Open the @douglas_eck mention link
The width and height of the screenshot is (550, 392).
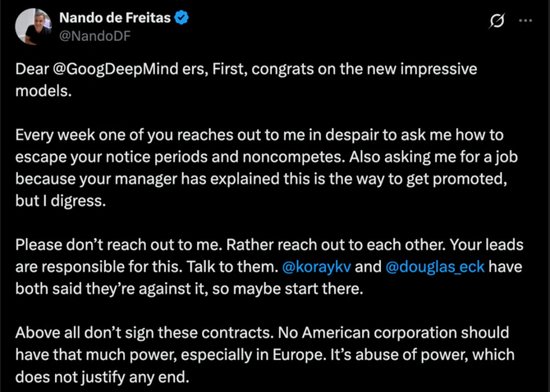click(435, 267)
